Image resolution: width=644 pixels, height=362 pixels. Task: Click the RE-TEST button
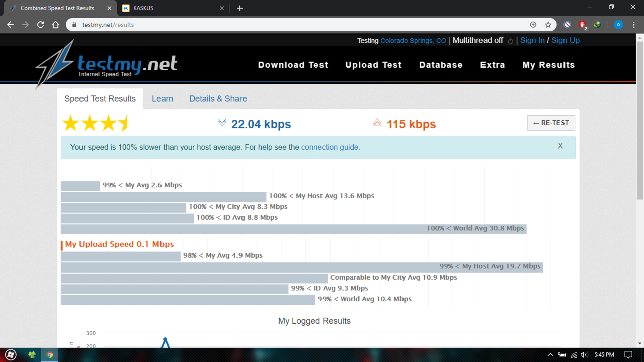[x=551, y=123]
